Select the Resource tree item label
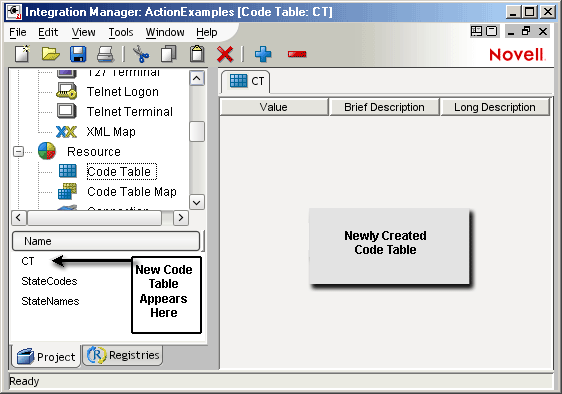This screenshot has height=394, width=562. tap(94, 152)
